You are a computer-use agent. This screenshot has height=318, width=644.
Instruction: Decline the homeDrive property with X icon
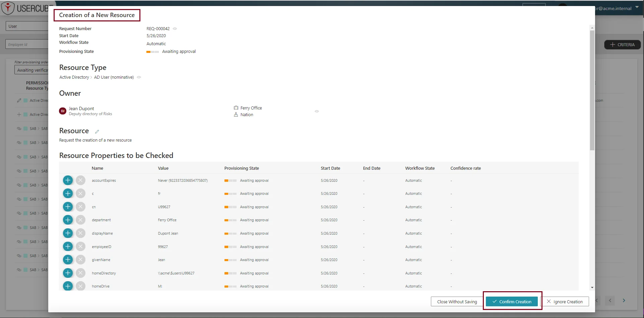80,286
